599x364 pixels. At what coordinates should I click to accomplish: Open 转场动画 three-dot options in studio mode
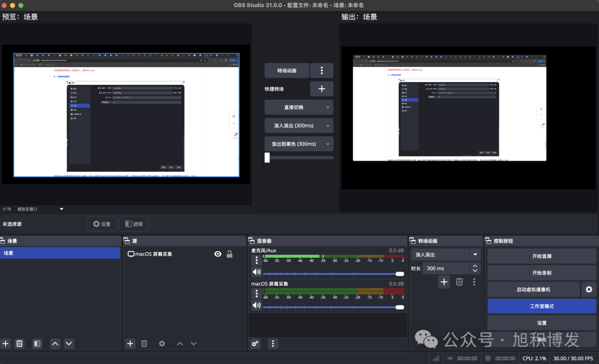coord(322,70)
